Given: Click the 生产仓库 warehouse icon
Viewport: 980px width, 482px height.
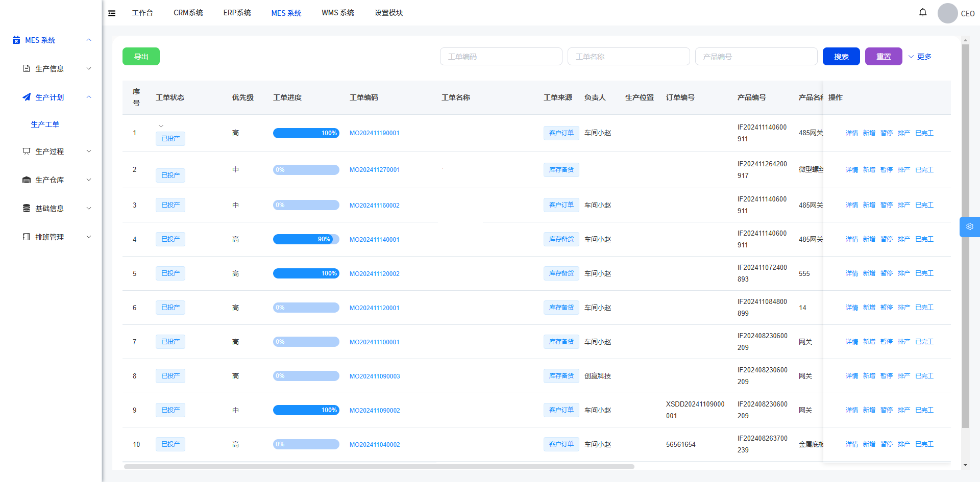Looking at the screenshot, I should [27, 180].
